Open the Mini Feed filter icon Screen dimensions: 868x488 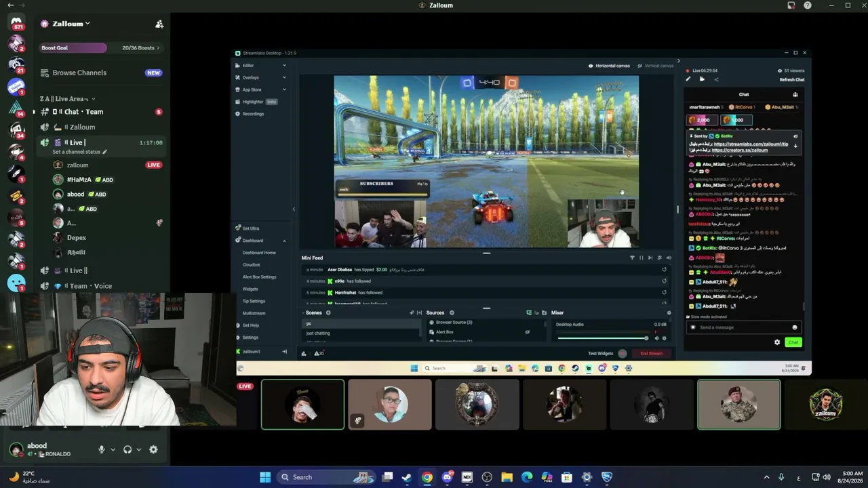click(632, 258)
